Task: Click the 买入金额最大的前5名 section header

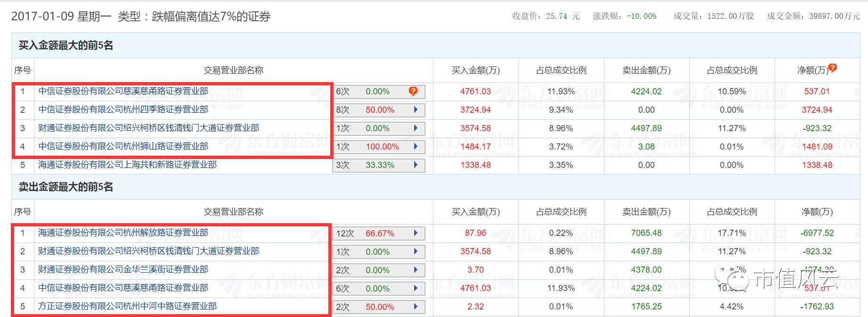Action: tap(66, 45)
